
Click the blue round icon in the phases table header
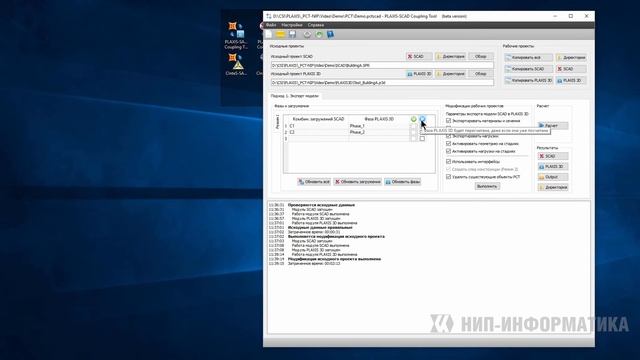tap(422, 119)
